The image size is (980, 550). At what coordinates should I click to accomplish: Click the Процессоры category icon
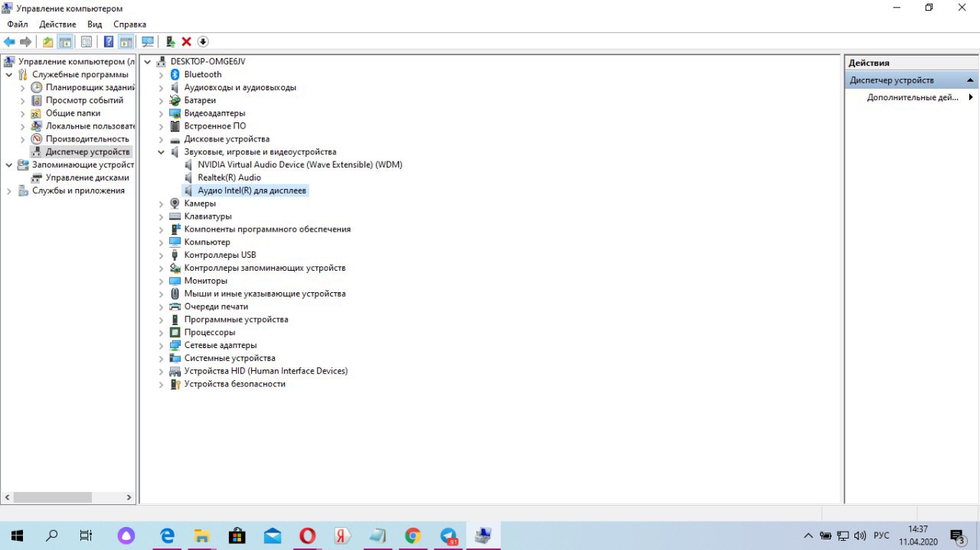(x=175, y=332)
